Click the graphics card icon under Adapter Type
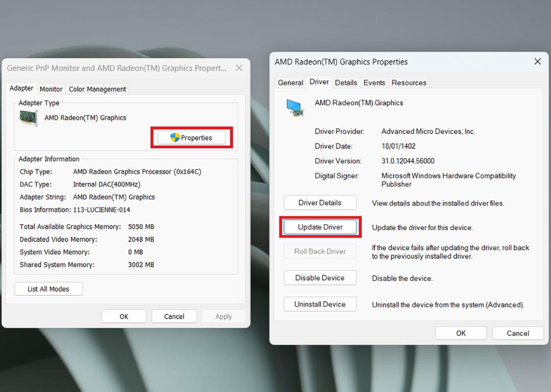The image size is (551, 392). tap(29, 118)
